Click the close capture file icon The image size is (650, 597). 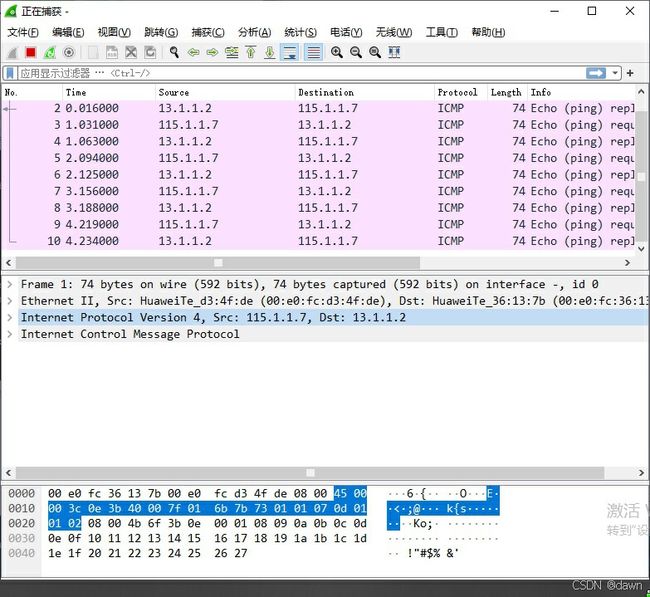[x=131, y=53]
